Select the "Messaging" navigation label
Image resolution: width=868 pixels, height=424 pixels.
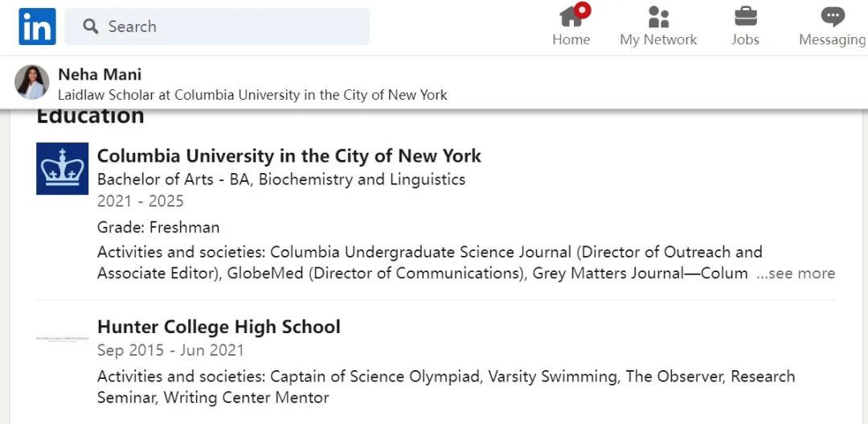point(832,39)
